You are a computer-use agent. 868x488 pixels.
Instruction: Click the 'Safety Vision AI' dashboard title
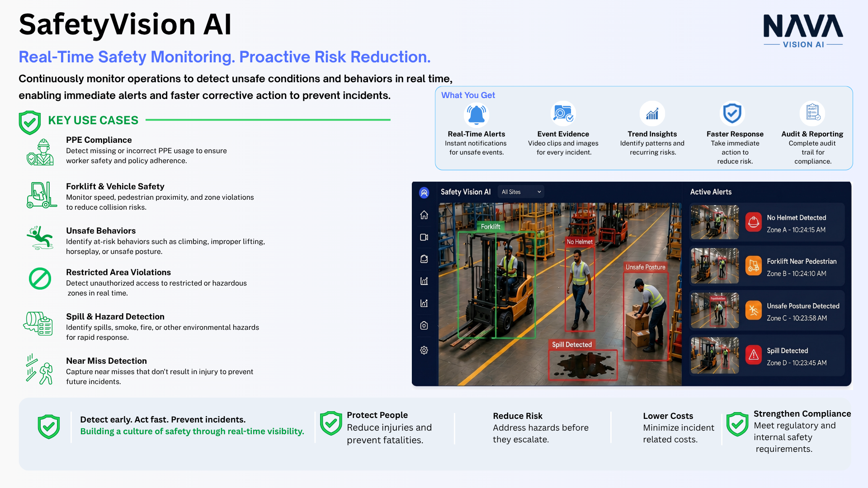(x=466, y=192)
